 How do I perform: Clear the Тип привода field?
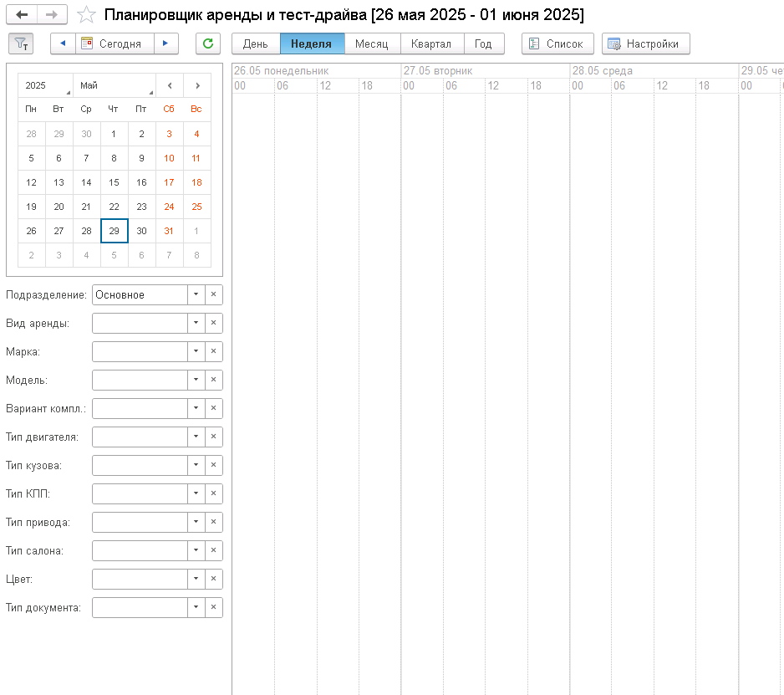[213, 522]
